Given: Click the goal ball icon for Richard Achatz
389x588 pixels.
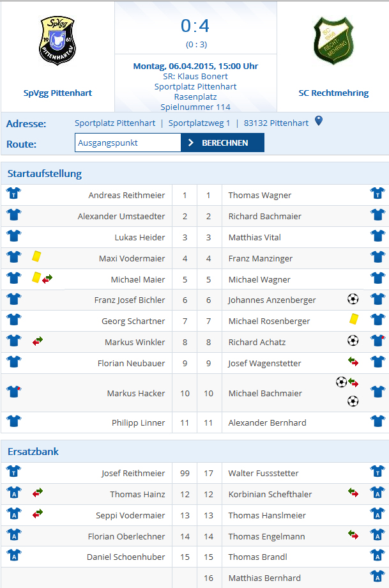Looking at the screenshot, I should click(x=353, y=341).
